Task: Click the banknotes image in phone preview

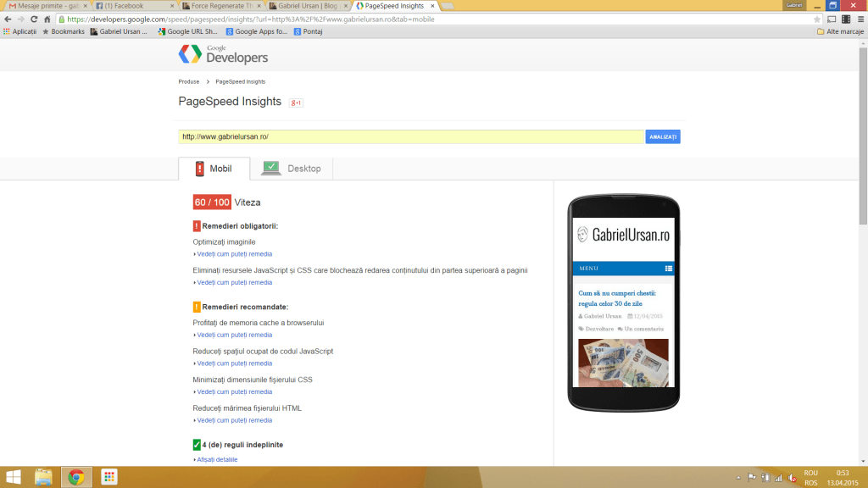Action: pyautogui.click(x=623, y=363)
